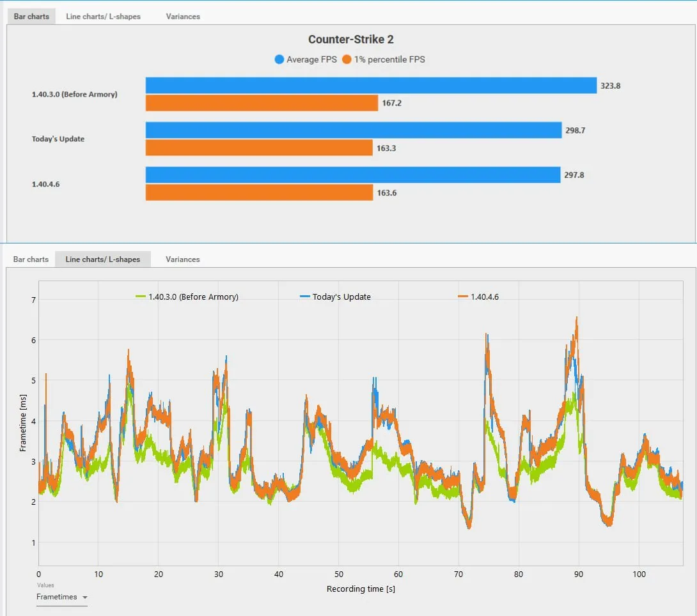This screenshot has width=697, height=616.
Task: Toggle the 1.40.4.6 line legend
Action: [478, 296]
